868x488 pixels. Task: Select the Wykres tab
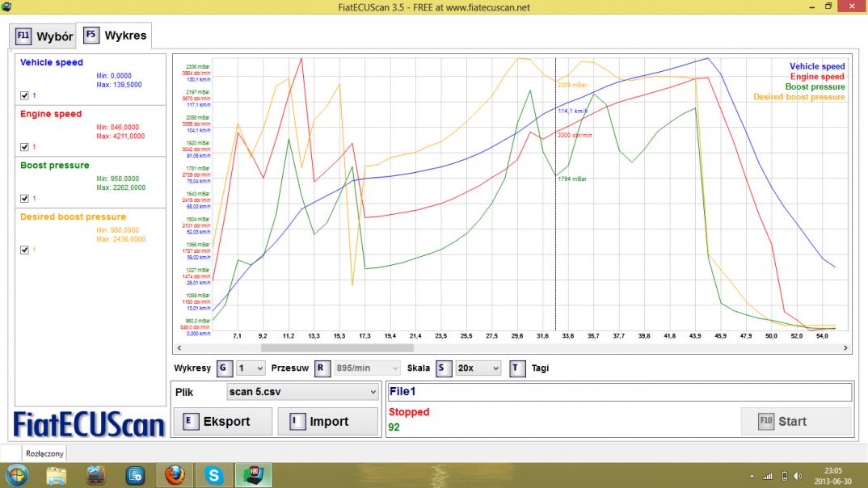pyautogui.click(x=114, y=36)
